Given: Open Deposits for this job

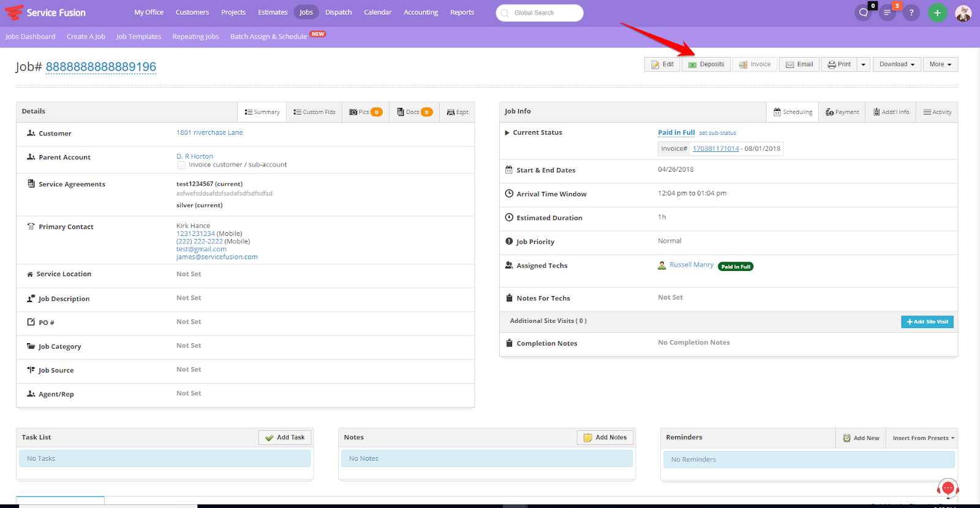Looking at the screenshot, I should 706,64.
